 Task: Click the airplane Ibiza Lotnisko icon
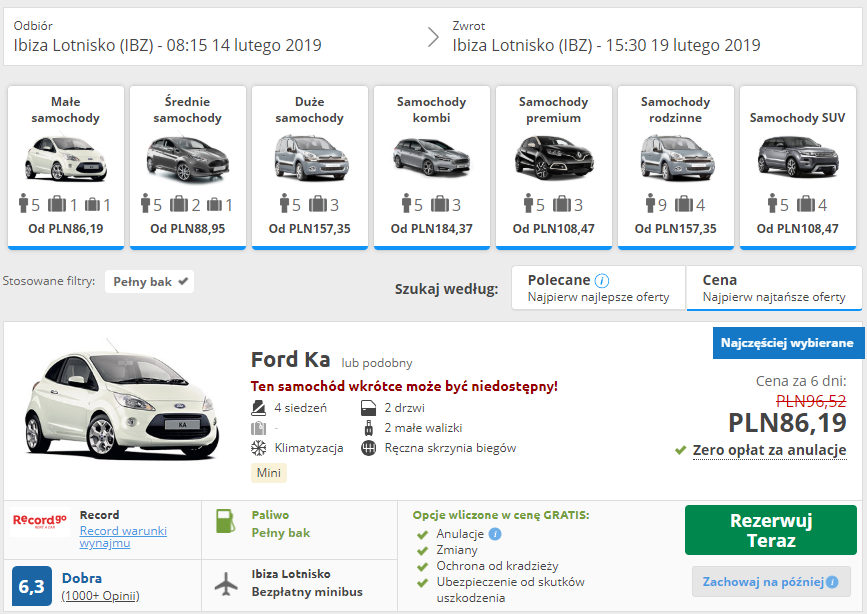(x=226, y=584)
